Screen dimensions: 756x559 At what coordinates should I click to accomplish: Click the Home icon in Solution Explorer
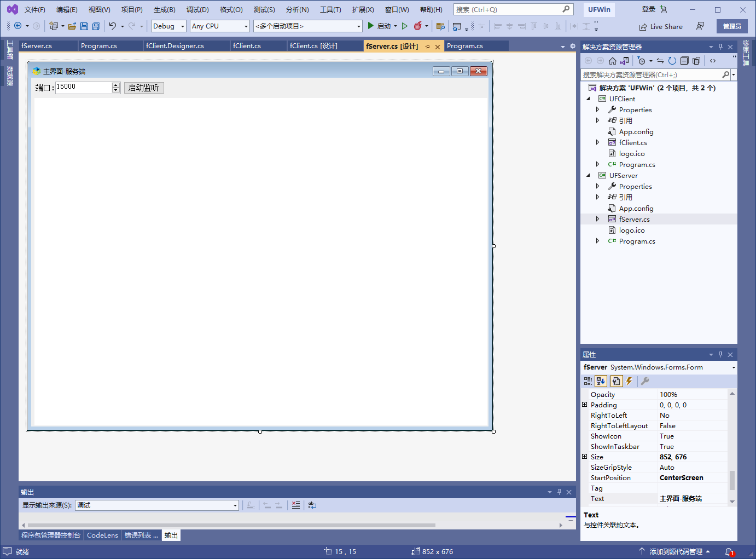[613, 61]
